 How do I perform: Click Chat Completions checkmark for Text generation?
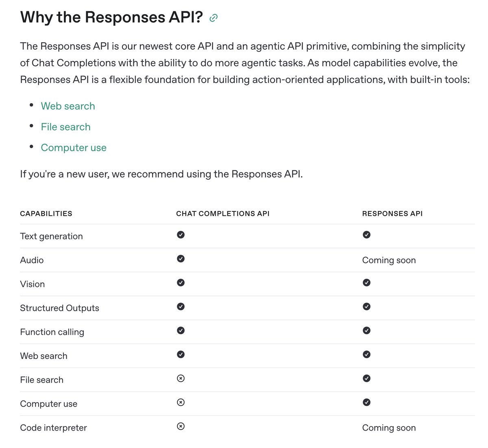point(181,235)
